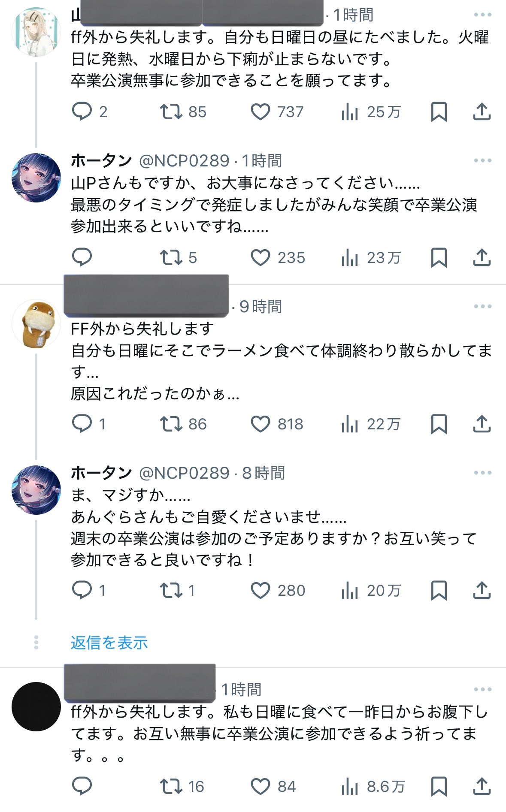506x812 pixels.
Task: Bookmark the tweet with 20万 views
Action: click(439, 590)
